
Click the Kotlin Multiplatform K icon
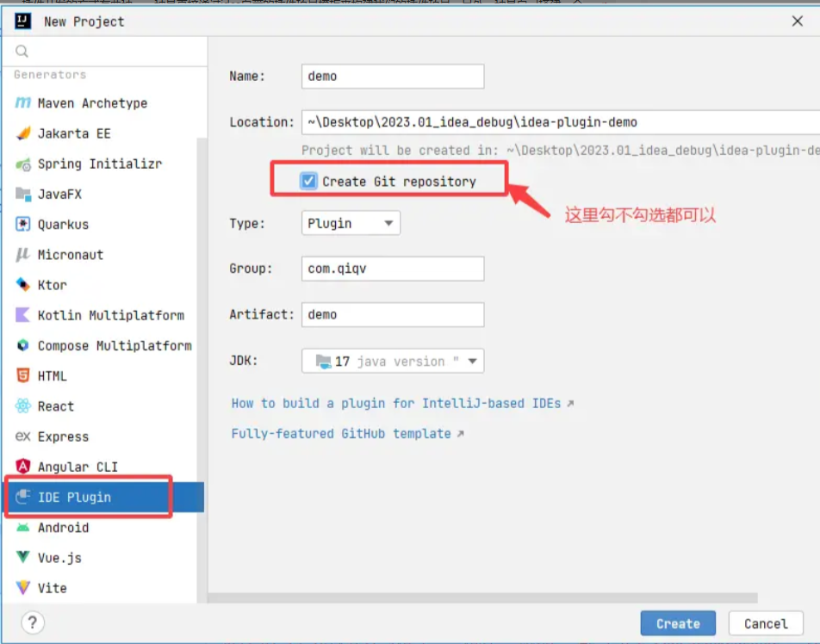tap(23, 315)
